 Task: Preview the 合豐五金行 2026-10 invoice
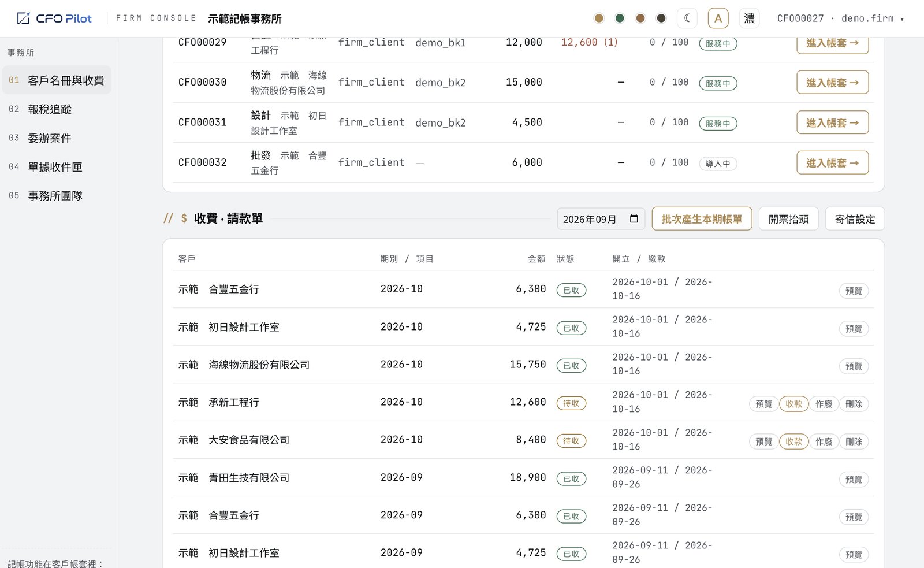pyautogui.click(x=854, y=291)
